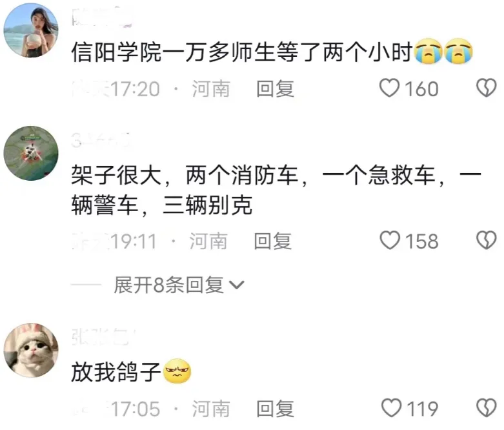Like the 架子很大 comment with 158 likes
The image size is (504, 430).
pyautogui.click(x=390, y=241)
